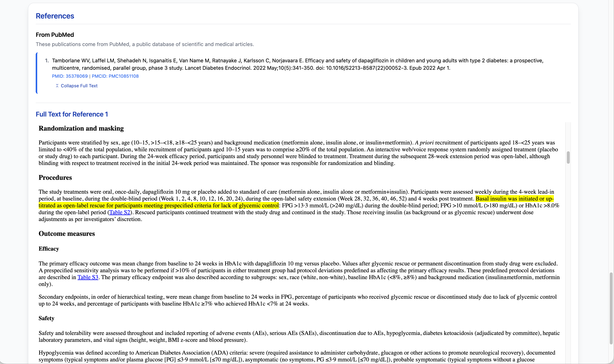Open the PMID: 35378069 link

point(70,76)
